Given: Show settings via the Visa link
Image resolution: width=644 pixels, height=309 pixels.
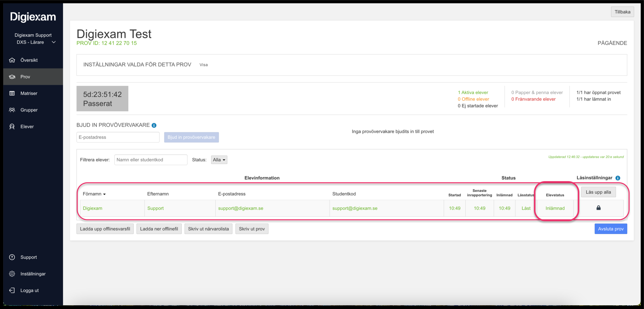Looking at the screenshot, I should point(204,65).
